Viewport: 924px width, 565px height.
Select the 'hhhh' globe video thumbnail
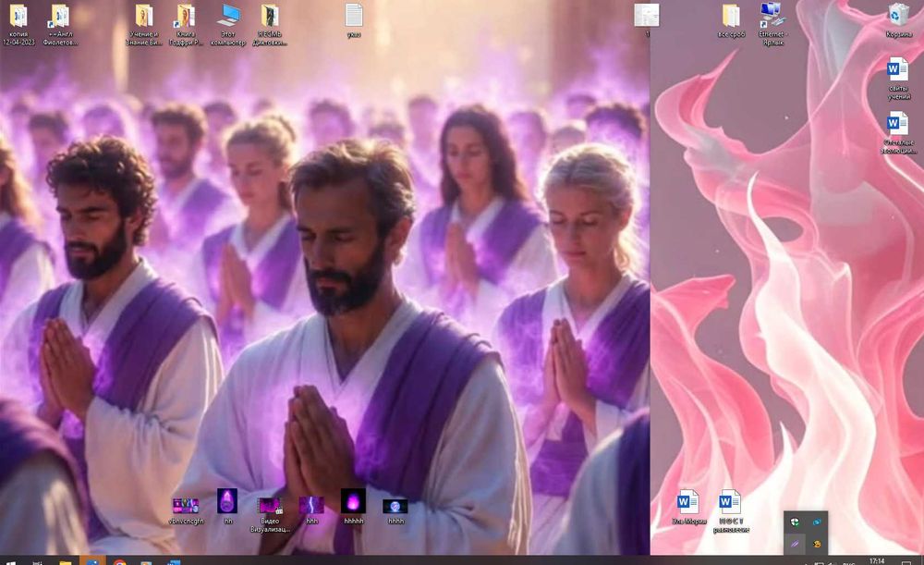point(395,506)
